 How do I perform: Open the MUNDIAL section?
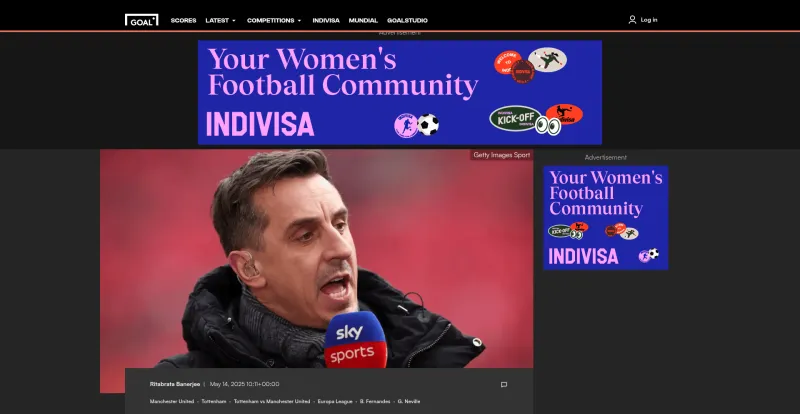coord(363,20)
